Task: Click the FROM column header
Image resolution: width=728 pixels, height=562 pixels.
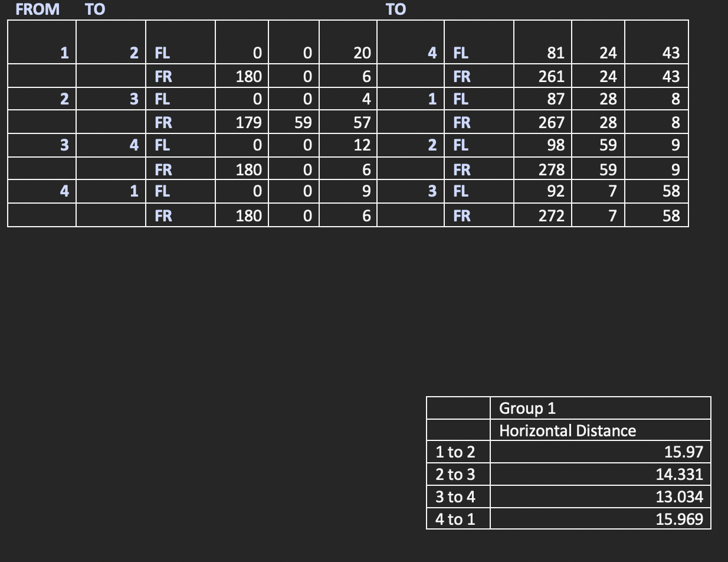Action: [37, 9]
